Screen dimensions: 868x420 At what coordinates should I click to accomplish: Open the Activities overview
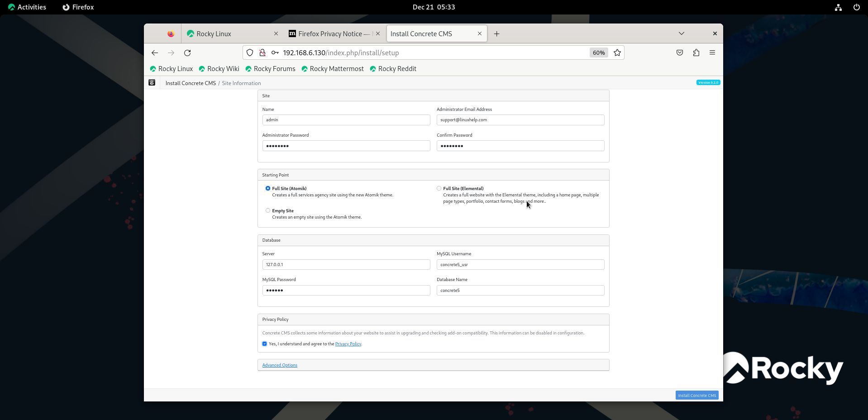(27, 7)
